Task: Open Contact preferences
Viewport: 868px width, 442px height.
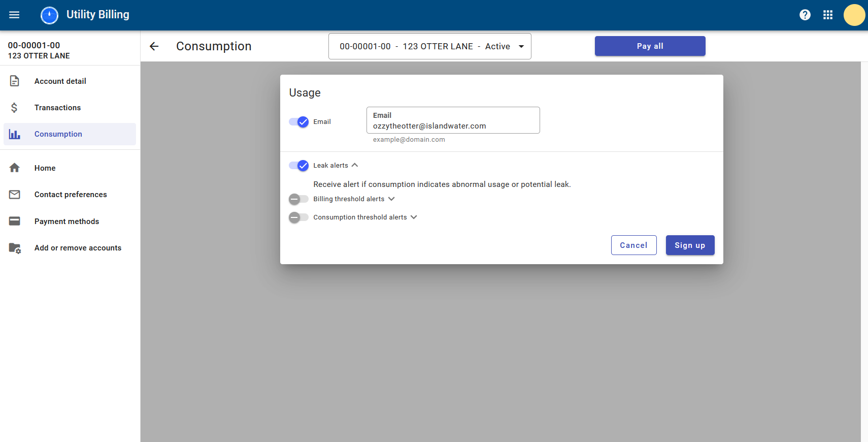Action: click(x=70, y=195)
